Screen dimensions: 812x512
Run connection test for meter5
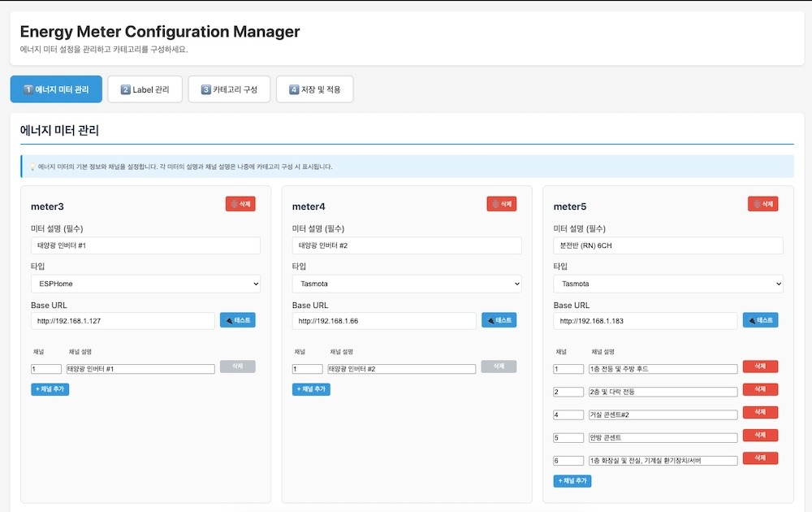(x=760, y=320)
